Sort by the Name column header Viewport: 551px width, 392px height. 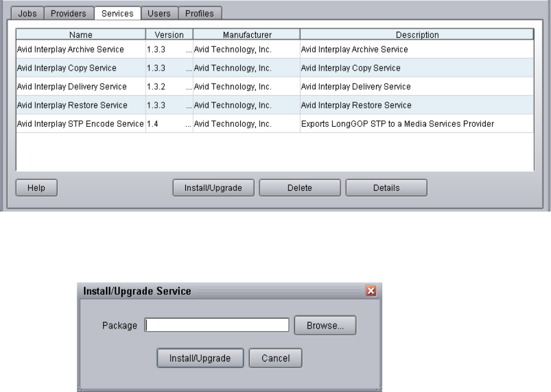81,35
